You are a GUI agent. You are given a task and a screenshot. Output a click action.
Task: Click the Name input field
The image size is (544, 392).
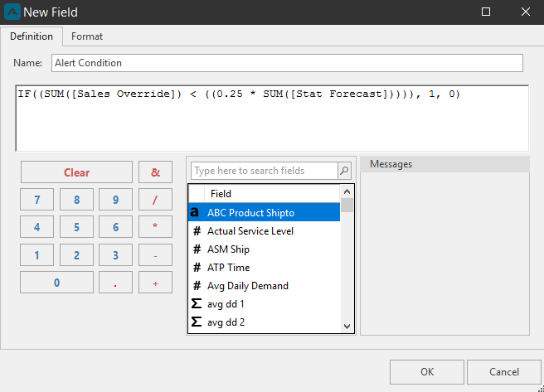coord(287,63)
